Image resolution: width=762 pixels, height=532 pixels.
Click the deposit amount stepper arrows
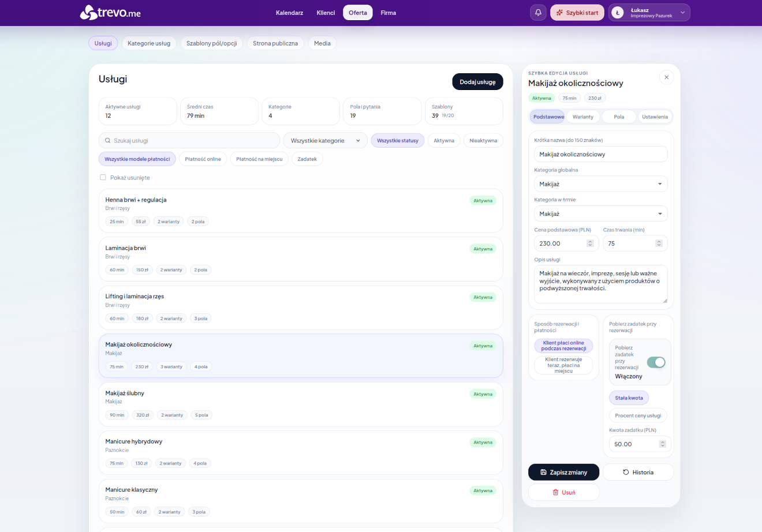662,444
